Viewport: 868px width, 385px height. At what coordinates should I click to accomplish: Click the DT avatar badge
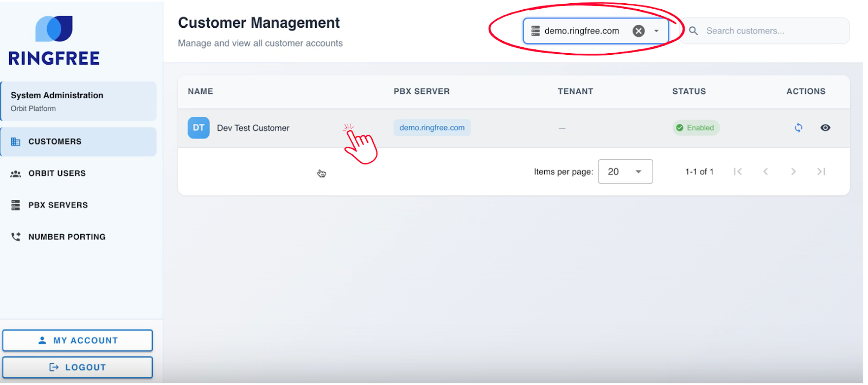coord(199,128)
